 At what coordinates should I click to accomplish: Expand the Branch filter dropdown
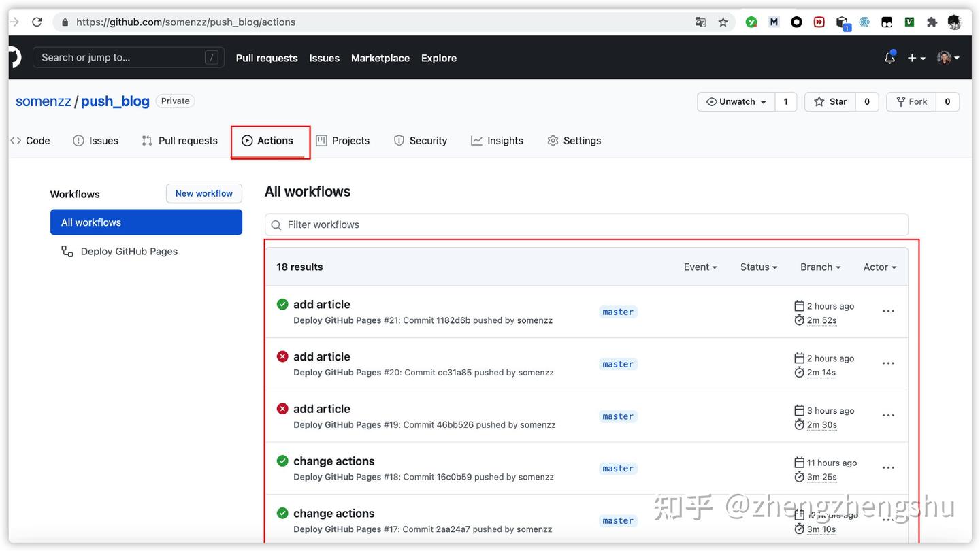820,267
